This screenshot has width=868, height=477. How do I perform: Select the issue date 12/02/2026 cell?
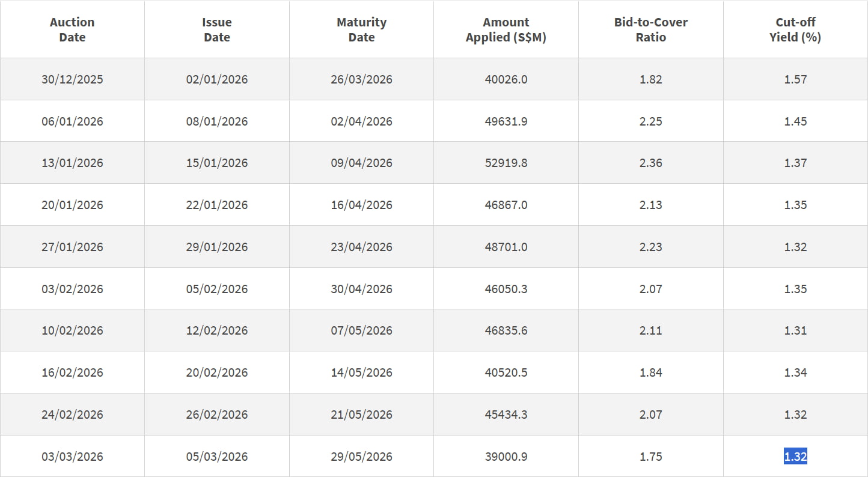(216, 330)
